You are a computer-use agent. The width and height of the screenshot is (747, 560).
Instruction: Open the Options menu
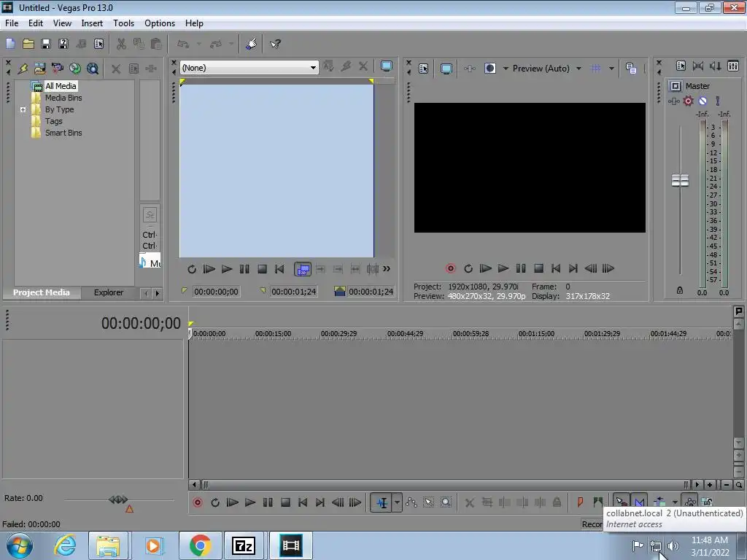(x=160, y=23)
